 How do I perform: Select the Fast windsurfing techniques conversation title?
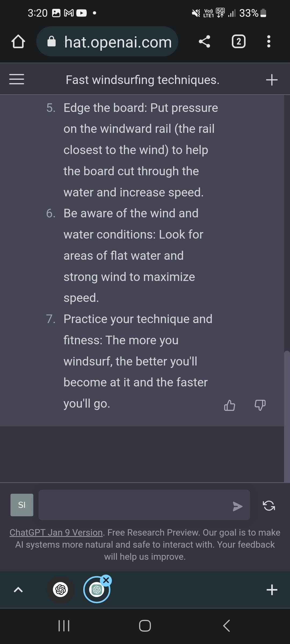[x=143, y=79]
